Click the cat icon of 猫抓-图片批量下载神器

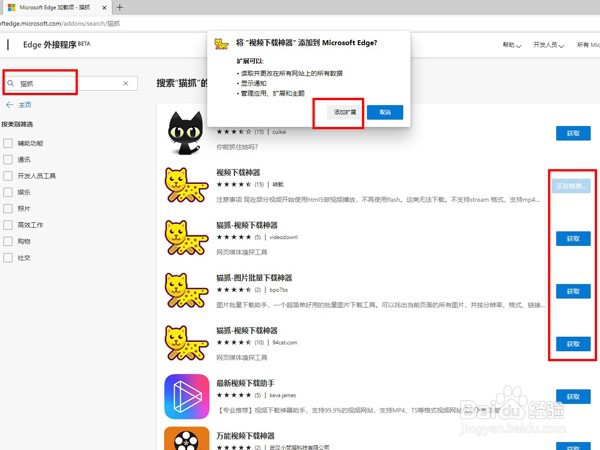pos(186,290)
